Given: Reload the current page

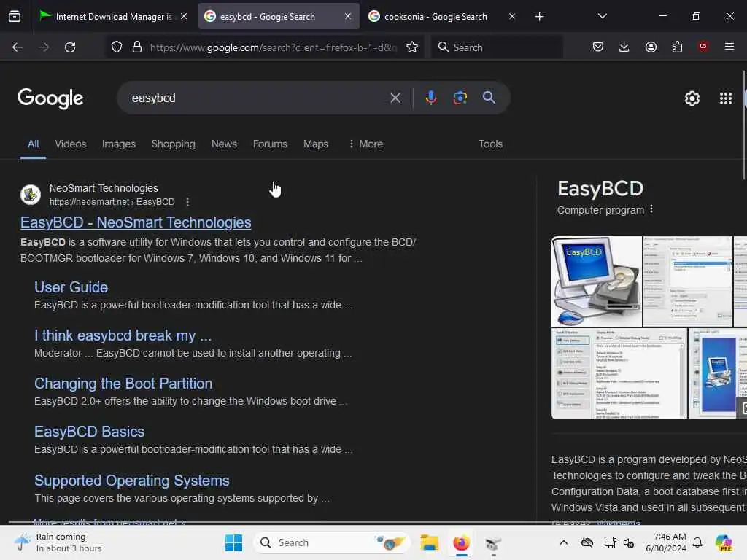Looking at the screenshot, I should coord(70,47).
